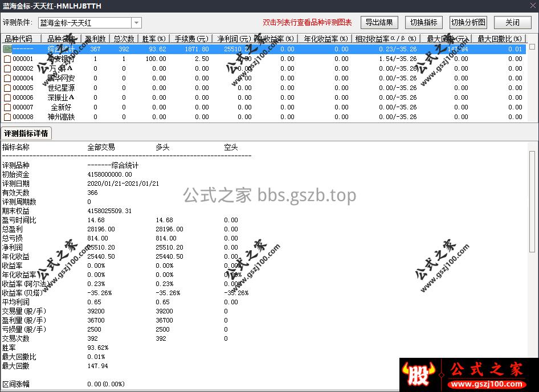This screenshot has height=392, width=539.
Task: Click the file icon beside 000007
Action: tap(7, 107)
